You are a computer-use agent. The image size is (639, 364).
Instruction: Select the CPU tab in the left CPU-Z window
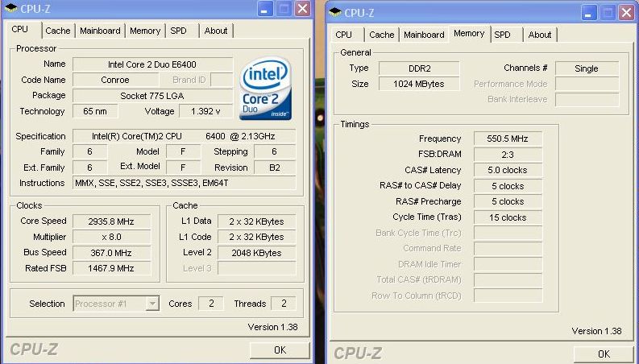[x=20, y=29]
